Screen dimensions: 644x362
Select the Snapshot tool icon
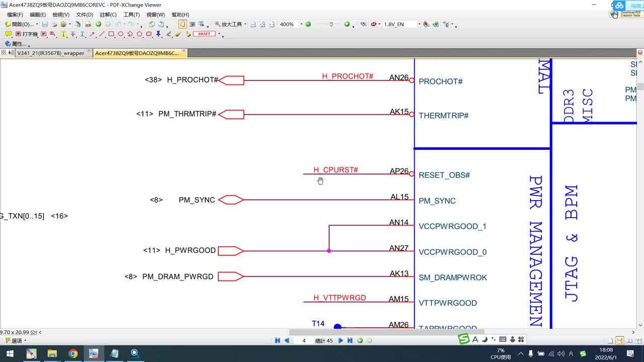192,24
